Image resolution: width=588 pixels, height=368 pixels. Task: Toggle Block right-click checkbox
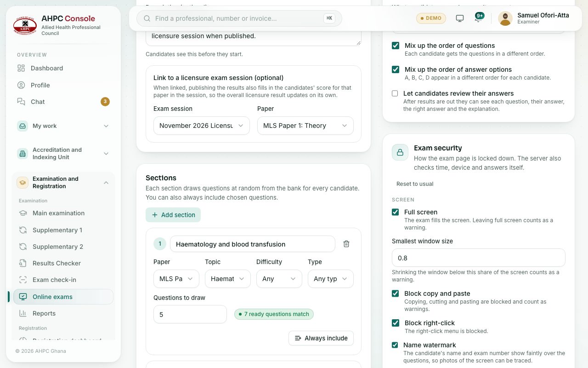click(396, 323)
